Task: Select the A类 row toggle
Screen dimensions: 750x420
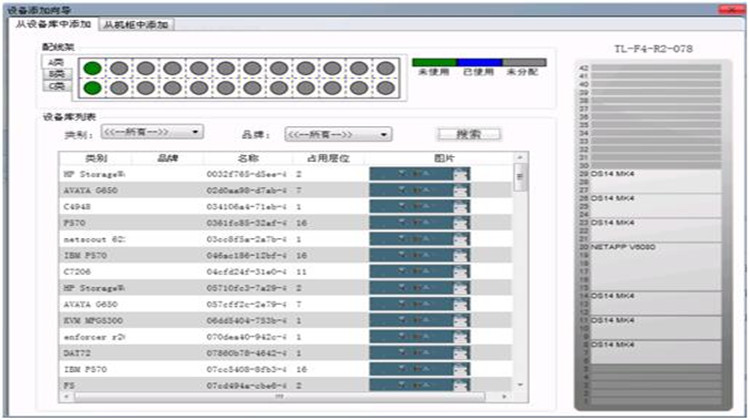Action: [x=57, y=62]
